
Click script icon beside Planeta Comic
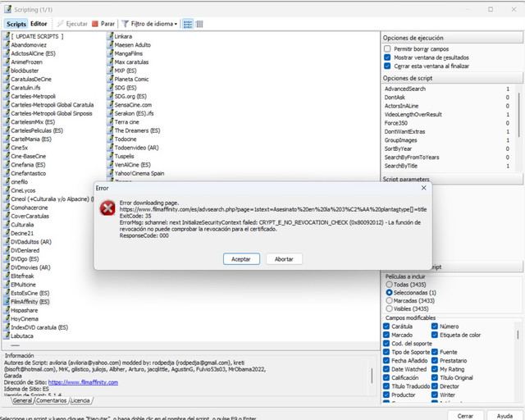point(110,79)
